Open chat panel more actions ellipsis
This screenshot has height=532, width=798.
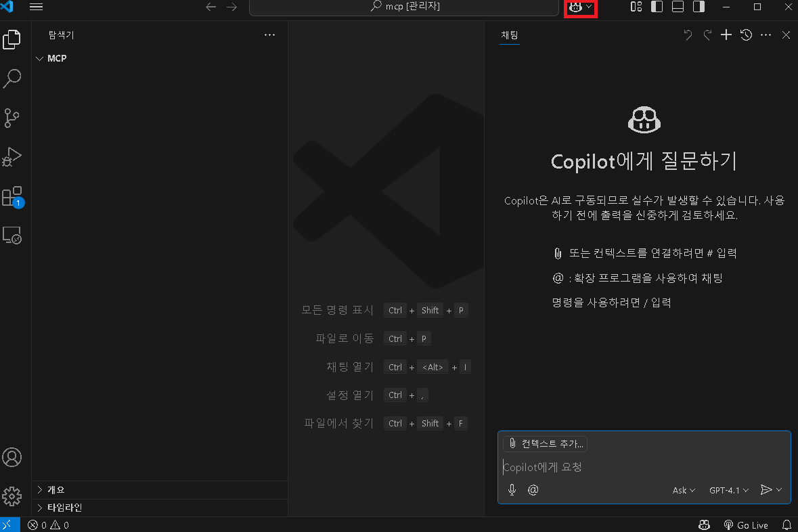tap(766, 35)
